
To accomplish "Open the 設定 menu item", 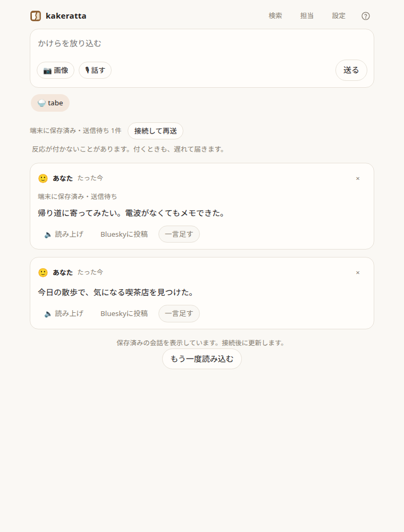I will click(339, 16).
